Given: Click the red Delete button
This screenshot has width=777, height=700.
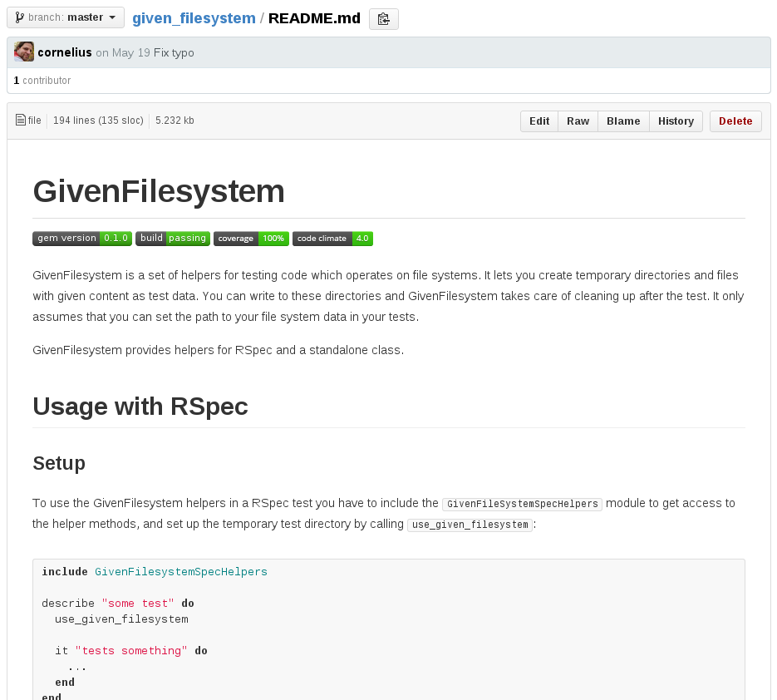Looking at the screenshot, I should pyautogui.click(x=735, y=121).
